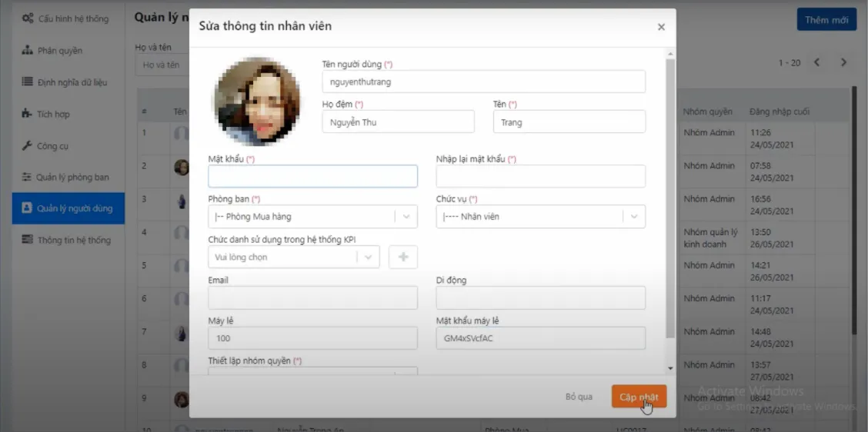This screenshot has width=868, height=432.
Task: Focus the Mật khẩu password field
Action: (x=312, y=177)
